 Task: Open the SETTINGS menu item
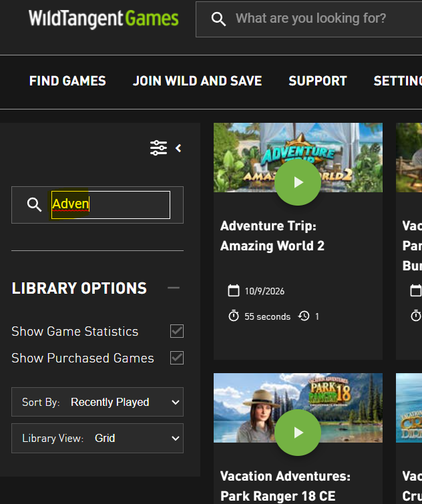click(398, 81)
